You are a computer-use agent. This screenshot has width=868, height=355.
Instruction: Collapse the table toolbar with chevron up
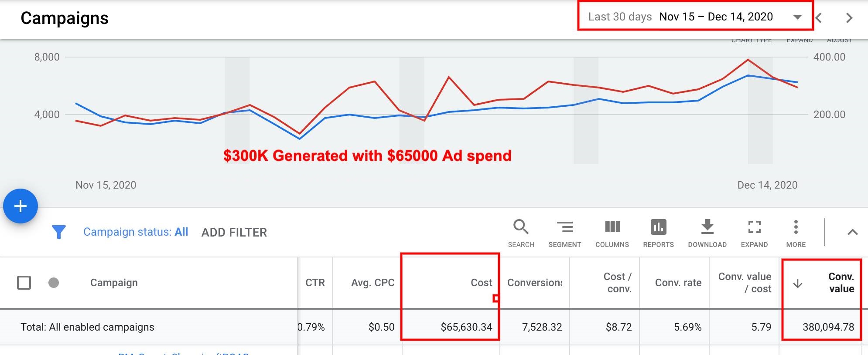pyautogui.click(x=852, y=232)
